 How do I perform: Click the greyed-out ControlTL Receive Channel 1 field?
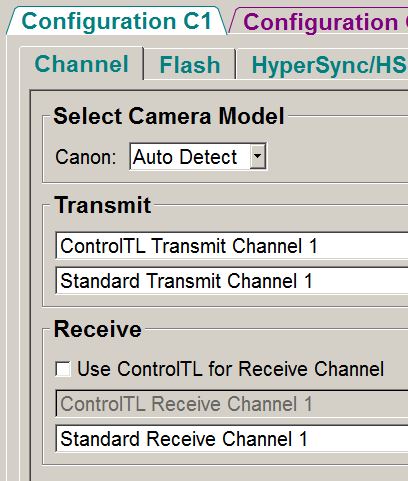[232, 404]
